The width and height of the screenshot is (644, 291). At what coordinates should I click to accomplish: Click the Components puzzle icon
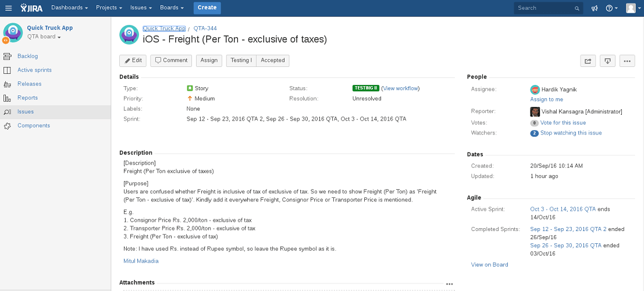pos(7,126)
